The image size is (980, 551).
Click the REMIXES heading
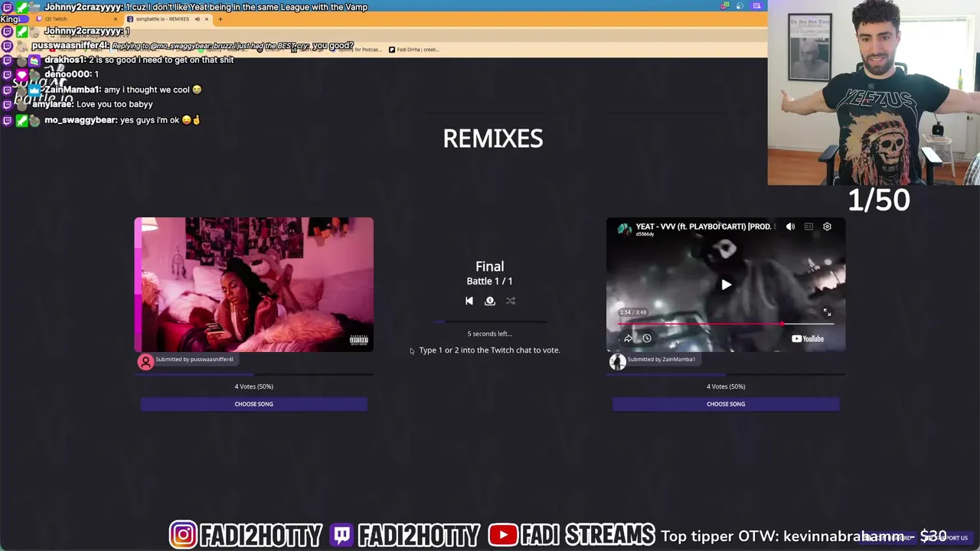(493, 139)
